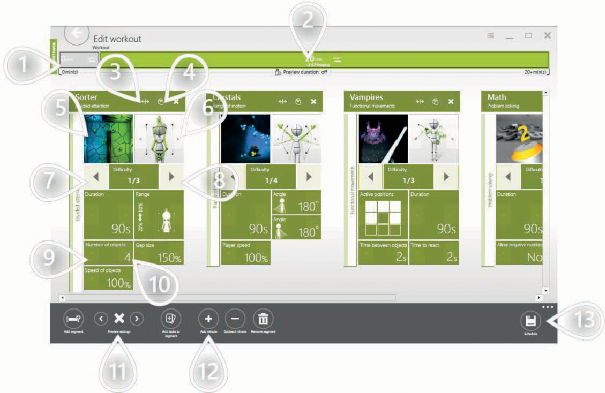This screenshot has width=605, height=393.
Task: Decrease Sorter difficulty with left arrow
Action: pyautogui.click(x=96, y=177)
